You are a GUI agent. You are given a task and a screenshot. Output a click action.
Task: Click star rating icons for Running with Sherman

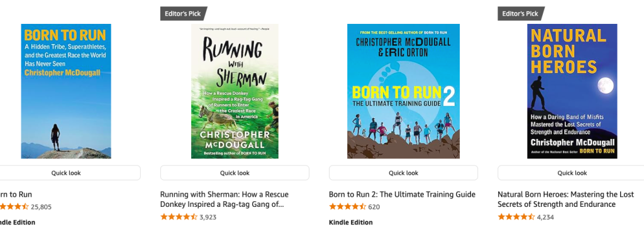click(179, 217)
